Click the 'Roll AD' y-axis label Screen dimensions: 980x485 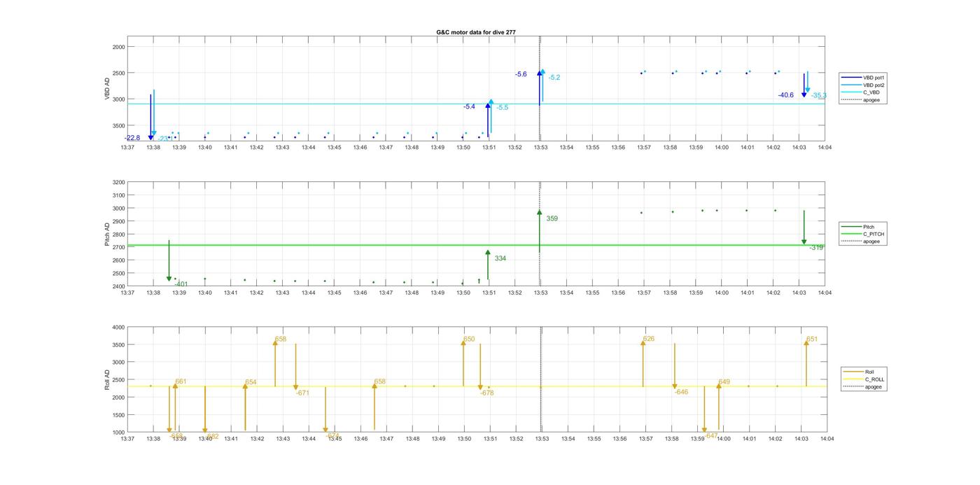point(108,380)
